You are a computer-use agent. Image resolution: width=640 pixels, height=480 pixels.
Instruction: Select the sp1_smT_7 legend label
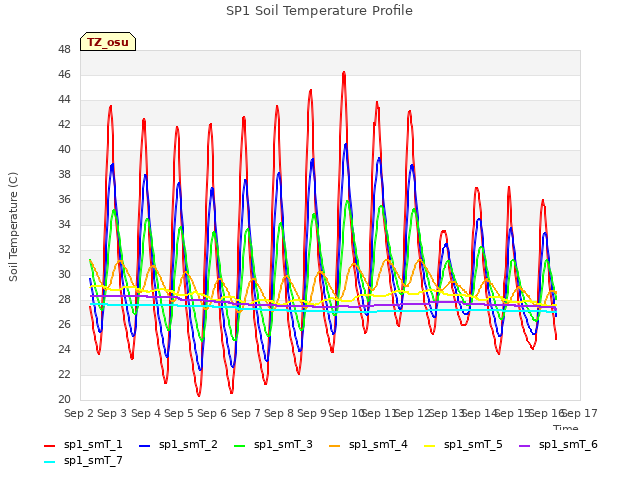pos(93,460)
